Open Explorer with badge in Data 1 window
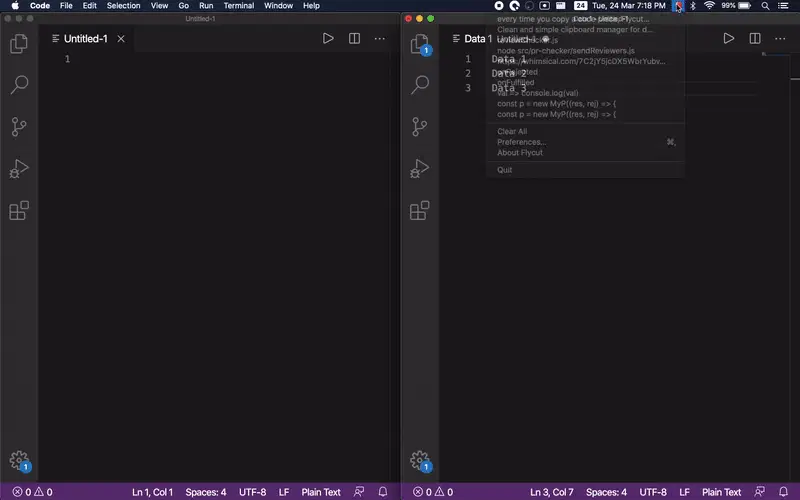The height and width of the screenshot is (500, 800). (420, 45)
